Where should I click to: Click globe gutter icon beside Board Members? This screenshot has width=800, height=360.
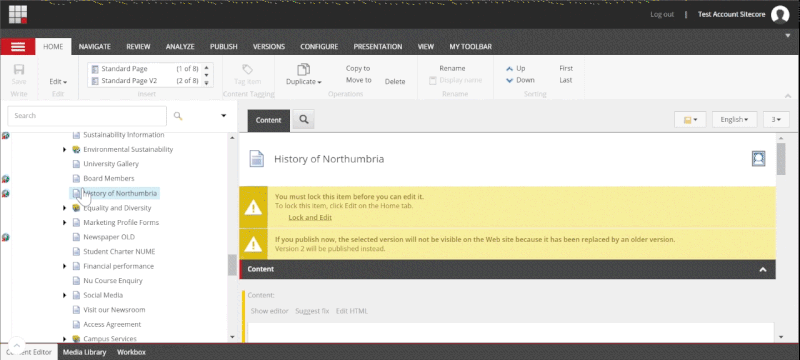click(6, 179)
